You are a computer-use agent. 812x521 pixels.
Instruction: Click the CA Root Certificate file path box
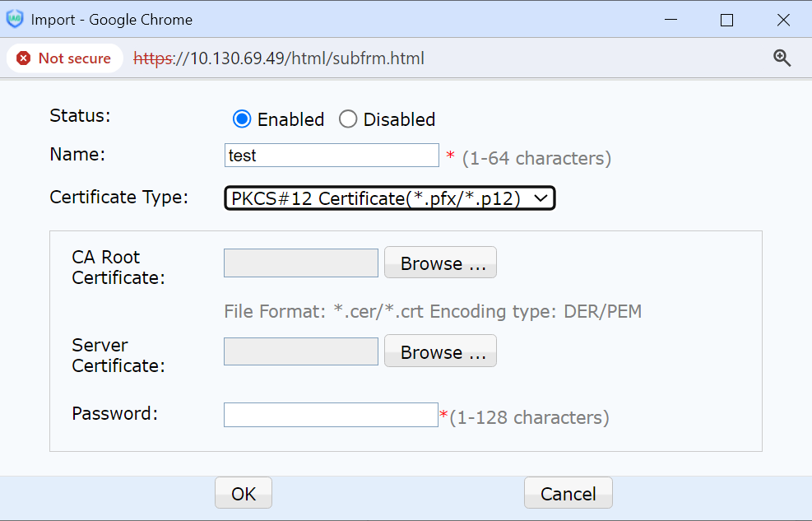300,263
